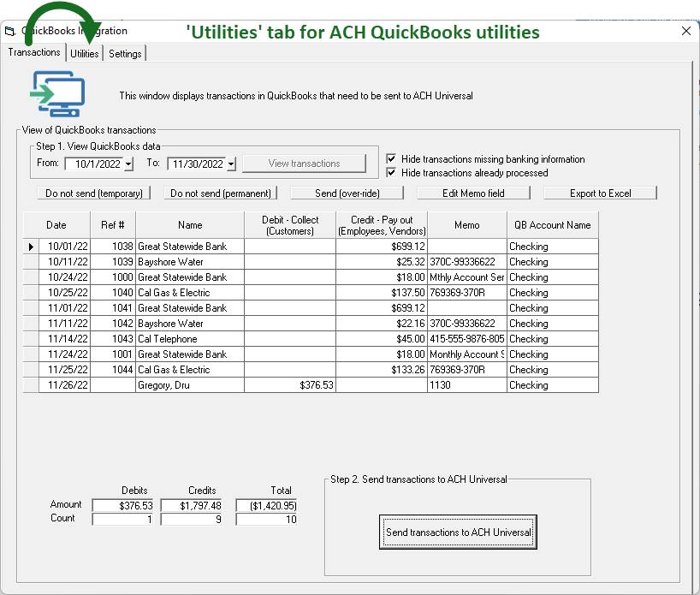This screenshot has width=700, height=595.
Task: Click Send transactions to ACH Universal
Action: pyautogui.click(x=458, y=533)
